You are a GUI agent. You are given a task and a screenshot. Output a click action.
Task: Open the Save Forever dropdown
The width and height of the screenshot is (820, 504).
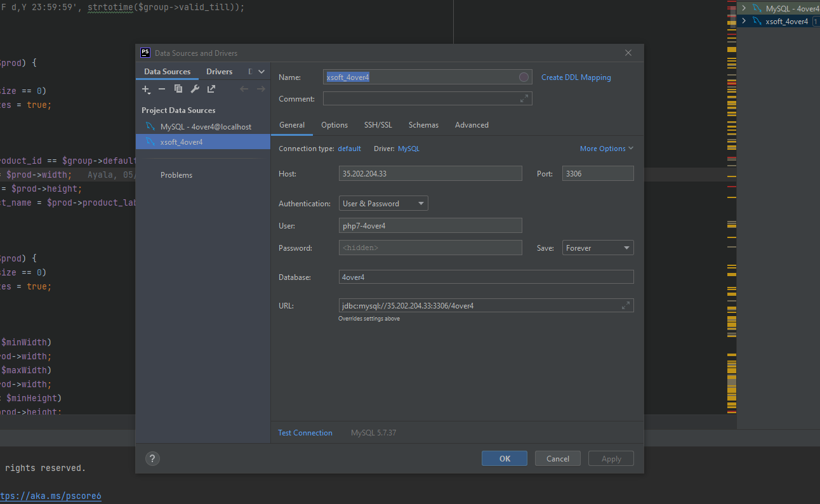tap(598, 248)
